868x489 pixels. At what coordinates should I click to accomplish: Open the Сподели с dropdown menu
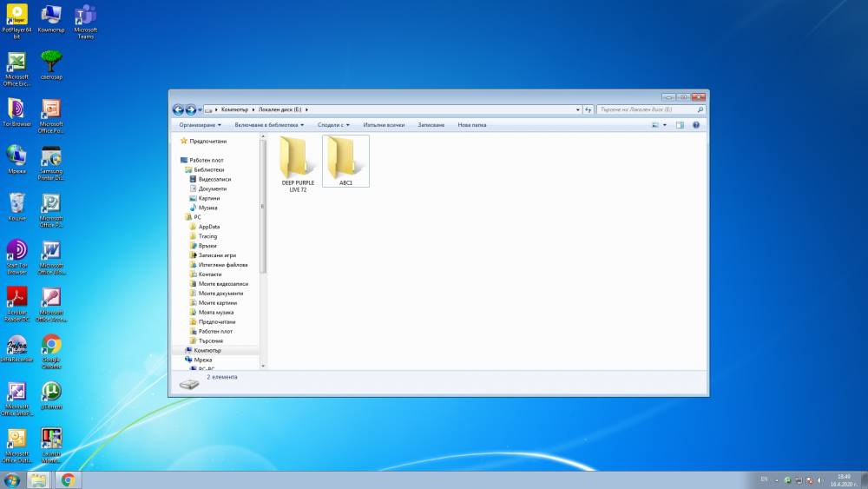click(333, 125)
